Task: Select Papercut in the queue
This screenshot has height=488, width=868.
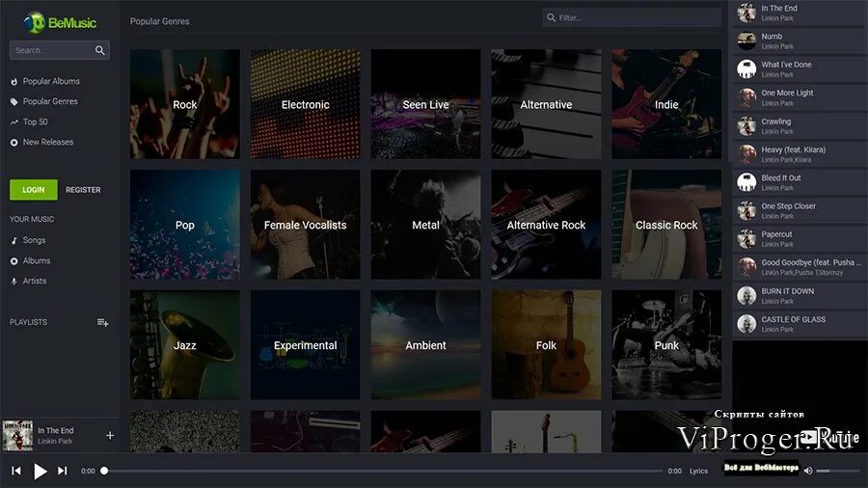Action: click(800, 239)
